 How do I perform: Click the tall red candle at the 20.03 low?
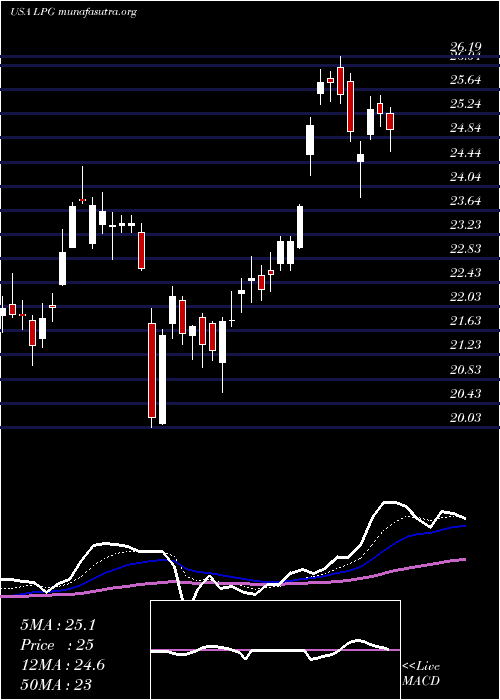(x=152, y=371)
